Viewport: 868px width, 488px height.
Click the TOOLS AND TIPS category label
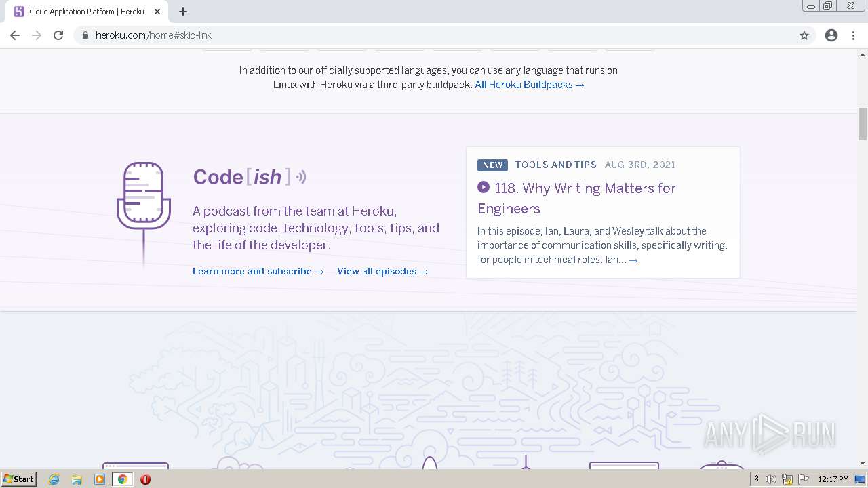pyautogui.click(x=556, y=165)
